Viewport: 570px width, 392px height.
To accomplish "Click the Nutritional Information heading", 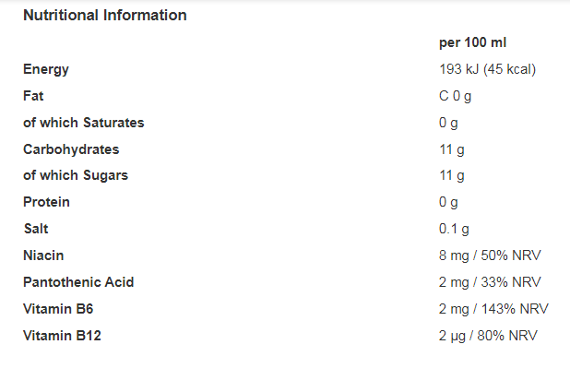I will [104, 16].
